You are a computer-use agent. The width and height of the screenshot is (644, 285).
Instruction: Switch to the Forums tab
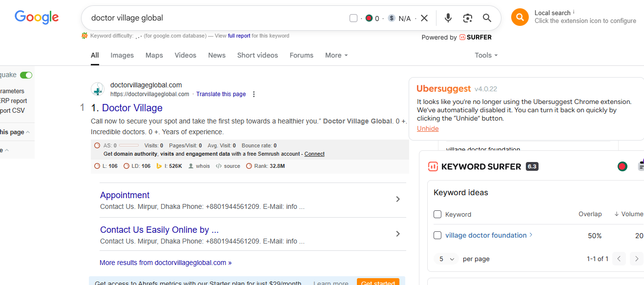tap(301, 55)
